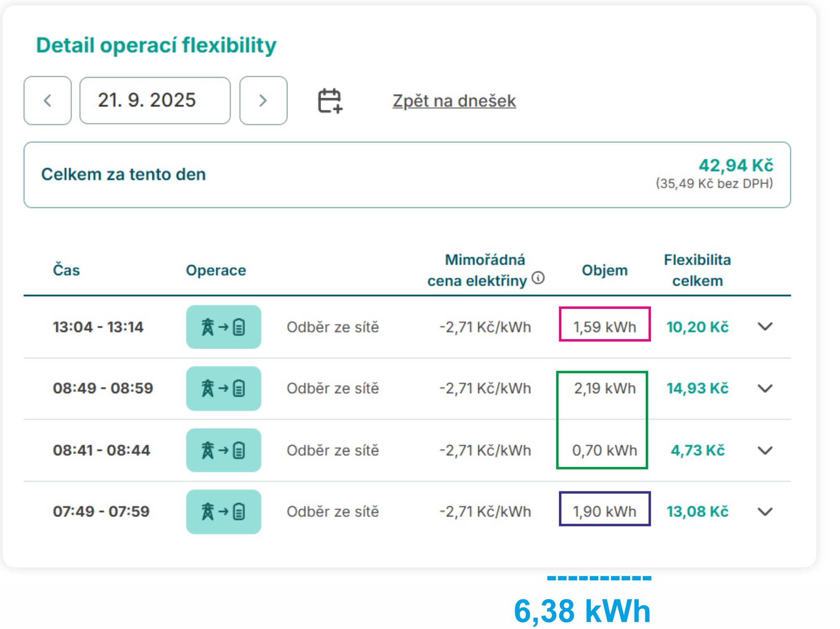Click info icon next to Mimořádná cena elektřiny
Viewport: 840px width, 629px height.
pyautogui.click(x=538, y=278)
